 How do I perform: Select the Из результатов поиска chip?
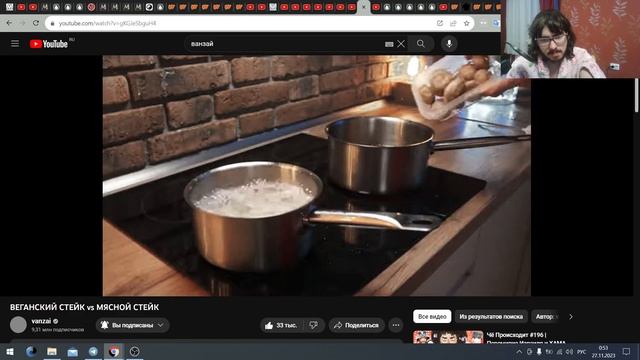coord(491,316)
